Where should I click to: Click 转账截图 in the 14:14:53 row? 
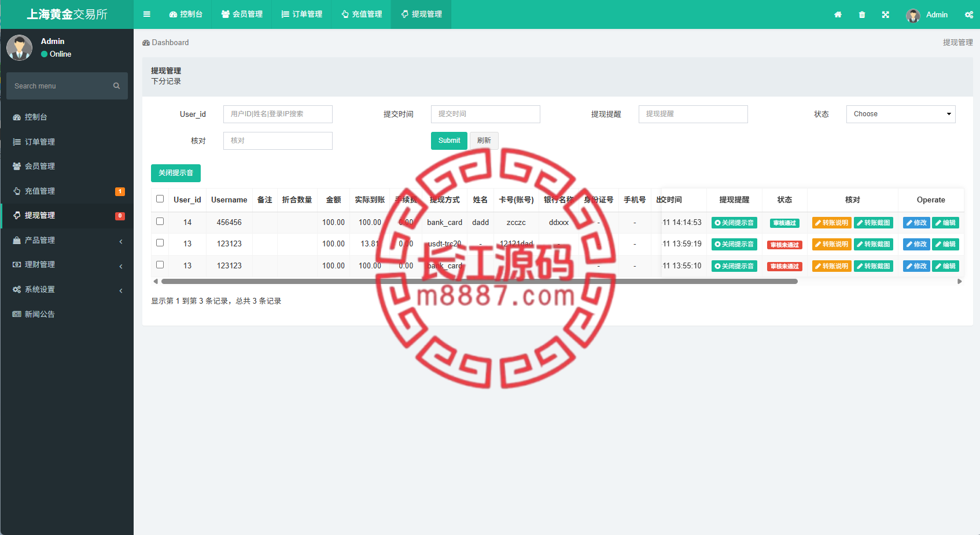coord(874,223)
